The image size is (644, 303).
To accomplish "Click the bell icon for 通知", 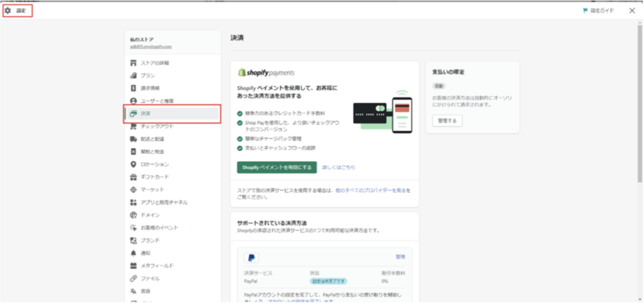I will [x=133, y=253].
